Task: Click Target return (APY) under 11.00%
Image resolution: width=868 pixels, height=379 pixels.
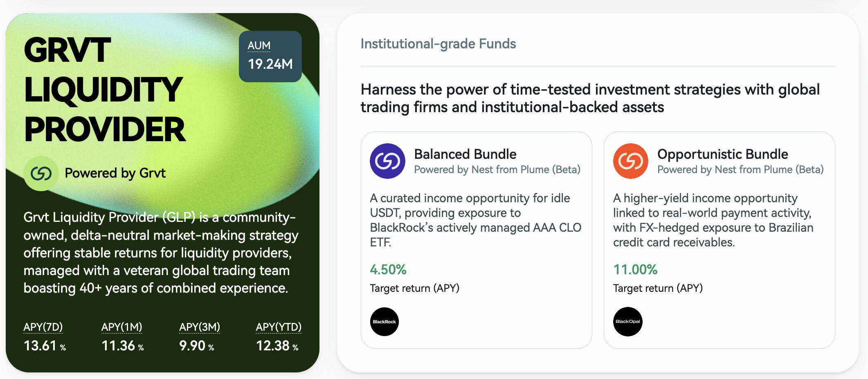Action: coord(658,288)
